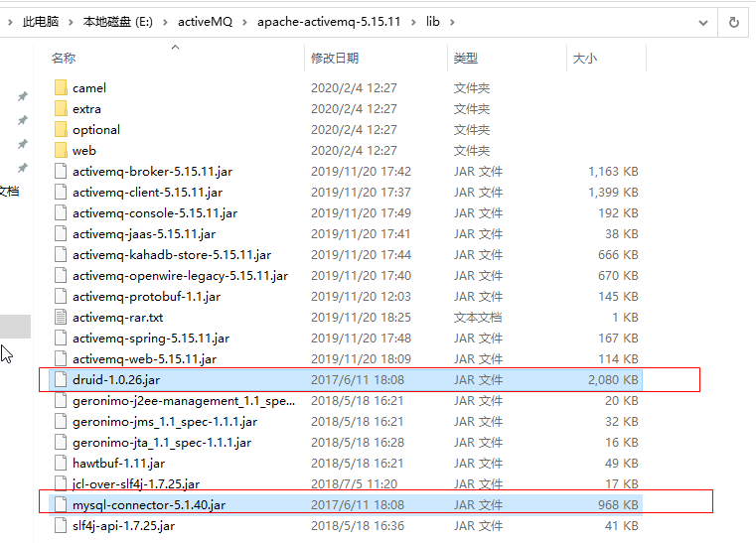Select activemq-kahadb-store-5.15.11.jar file icon
The image size is (756, 543).
point(61,254)
